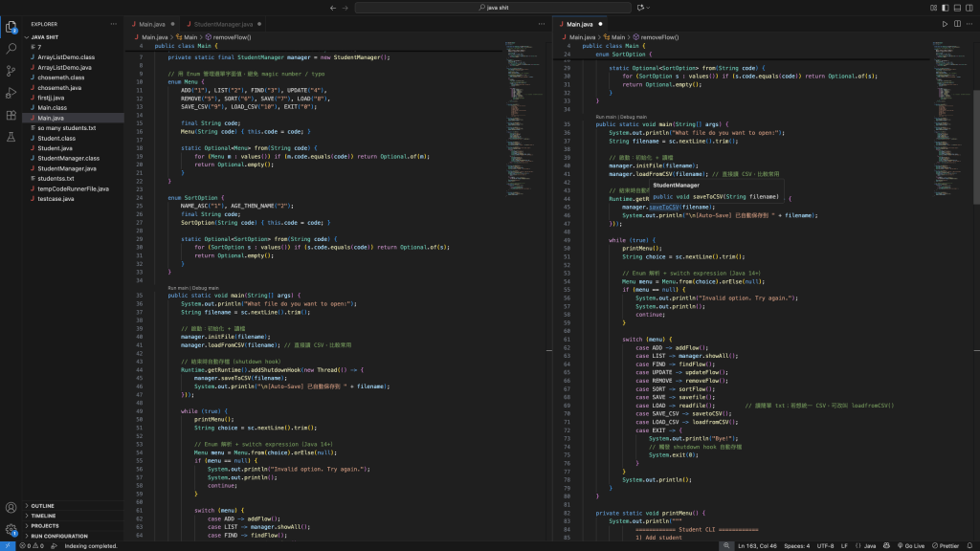Change language mode Java in status bar
Image resolution: width=980 pixels, height=551 pixels.
click(x=865, y=546)
